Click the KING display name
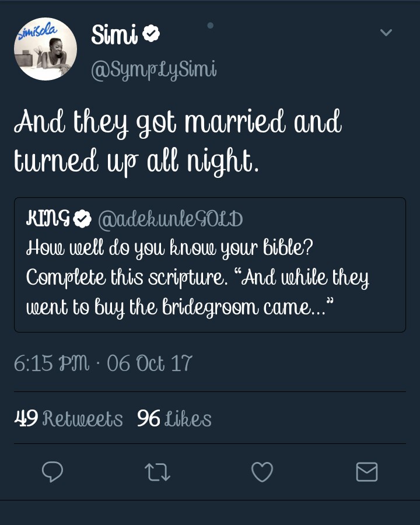This screenshot has width=420, height=525. click(48, 219)
